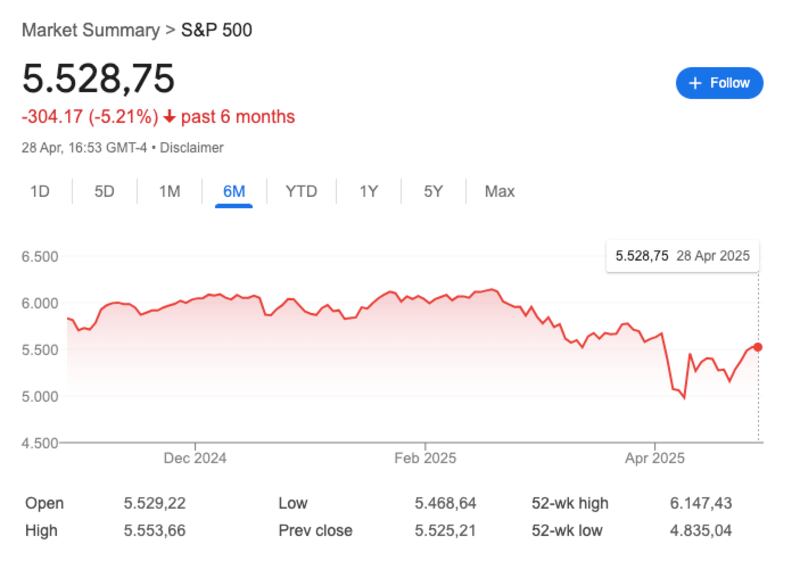Viewport: 800px width, 561px height.
Task: Switch to the 5D range tab
Action: 104,191
